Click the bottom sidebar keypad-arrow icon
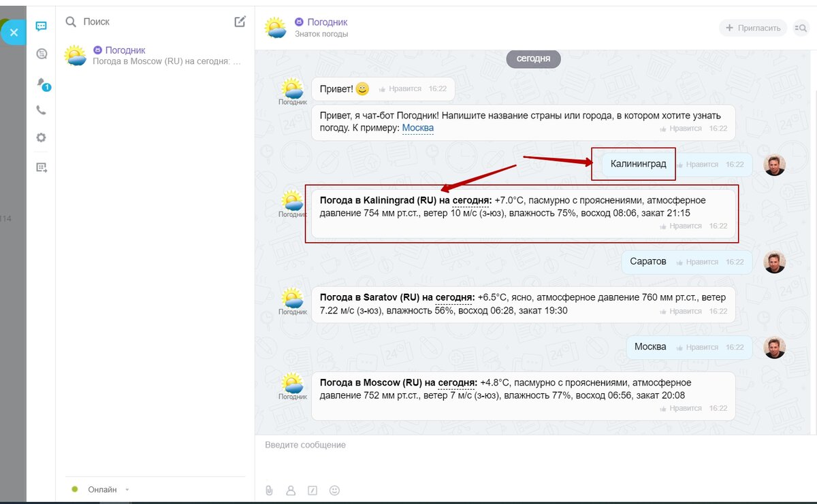Image resolution: width=817 pixels, height=504 pixels. pos(42,167)
